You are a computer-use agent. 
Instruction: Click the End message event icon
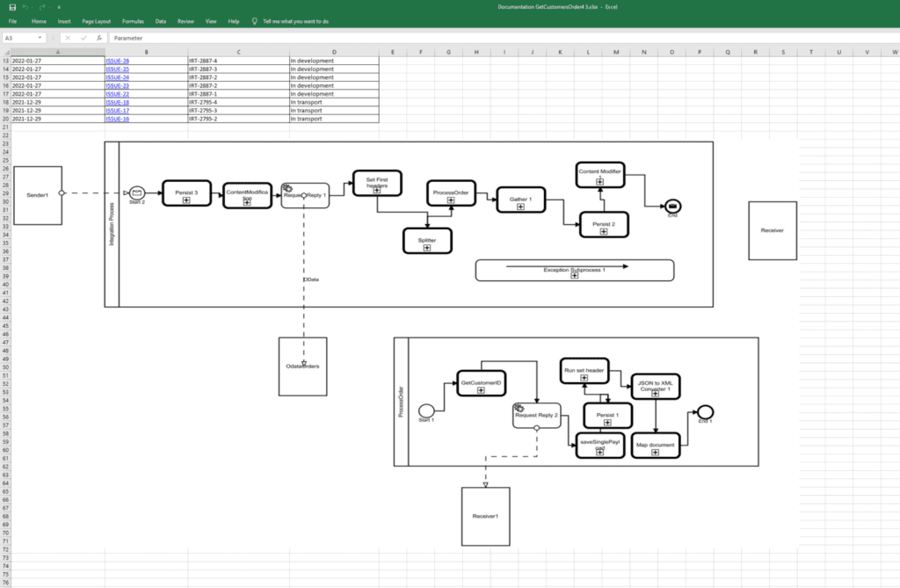pyautogui.click(x=672, y=207)
